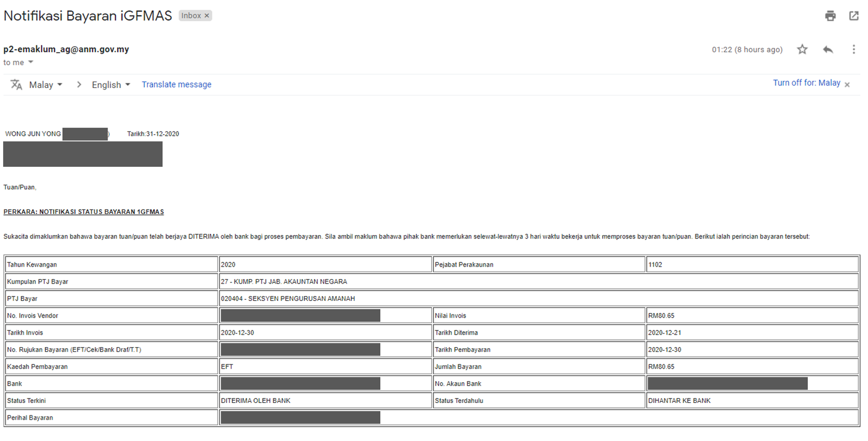Viewport: 868px width, 441px height.
Task: Click the date 2020-12-21
Action: click(x=665, y=332)
